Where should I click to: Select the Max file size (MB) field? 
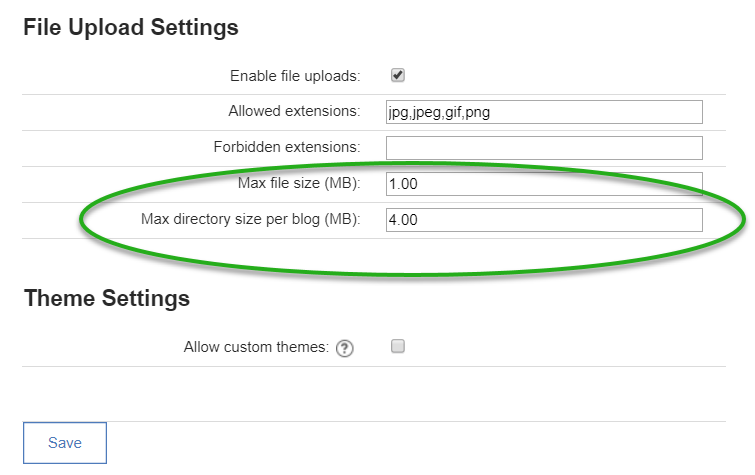tap(544, 184)
